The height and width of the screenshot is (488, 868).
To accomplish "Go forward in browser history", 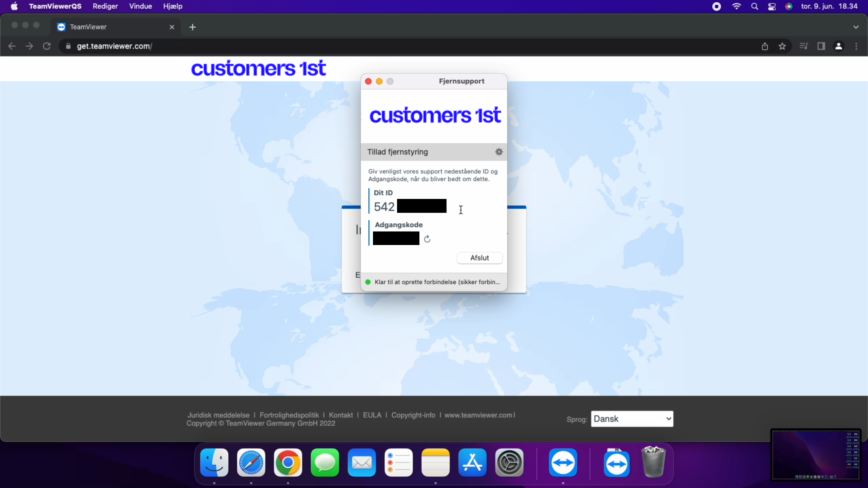I will [x=29, y=46].
